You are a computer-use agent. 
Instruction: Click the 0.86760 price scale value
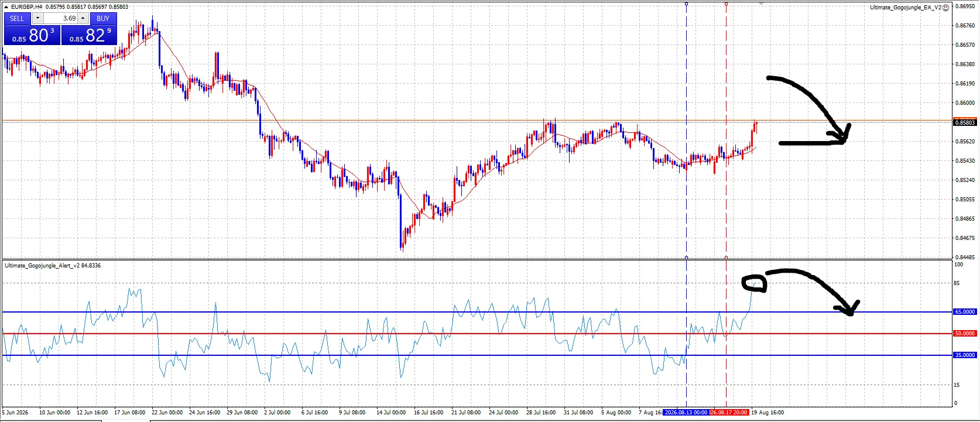(965, 26)
